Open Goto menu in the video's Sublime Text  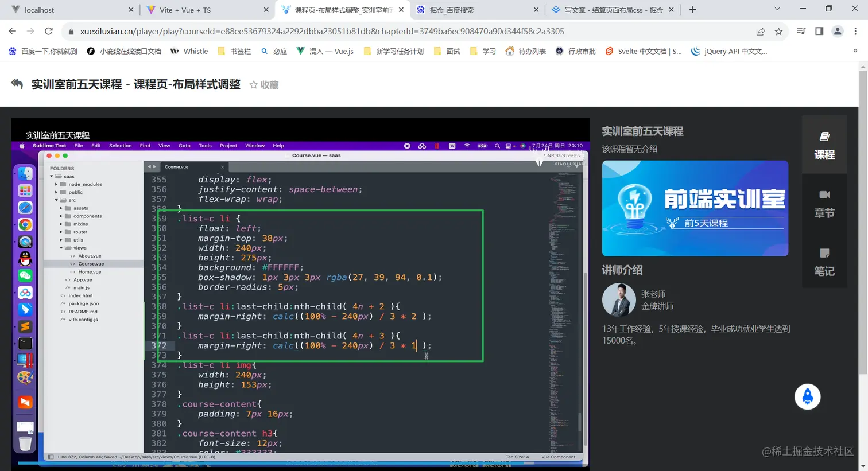point(184,146)
